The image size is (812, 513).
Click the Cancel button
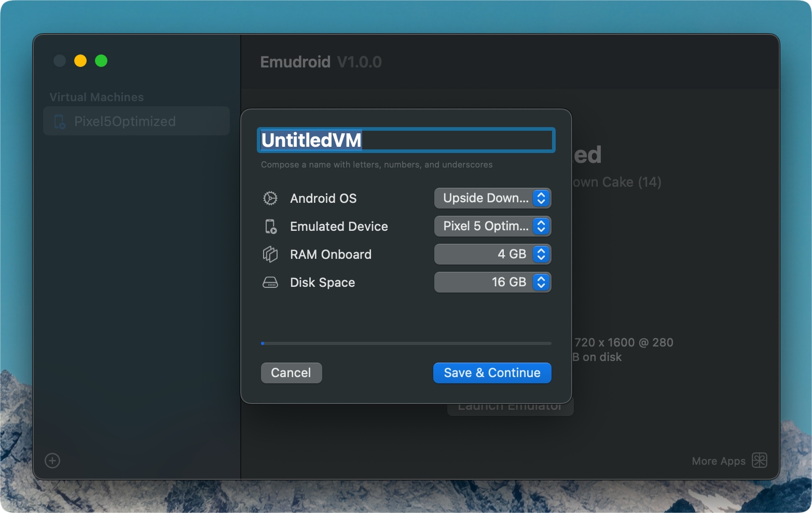coord(291,373)
